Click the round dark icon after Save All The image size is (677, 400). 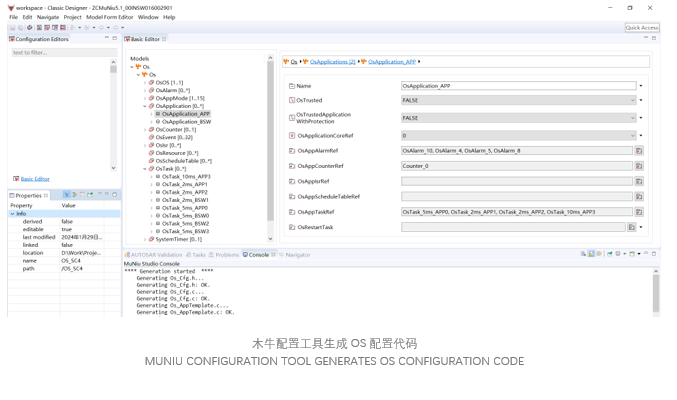29,28
